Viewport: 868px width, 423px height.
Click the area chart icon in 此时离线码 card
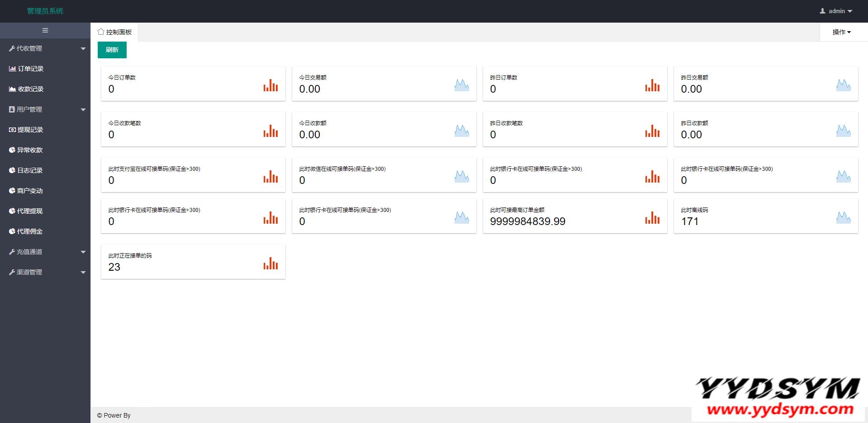[x=843, y=217]
